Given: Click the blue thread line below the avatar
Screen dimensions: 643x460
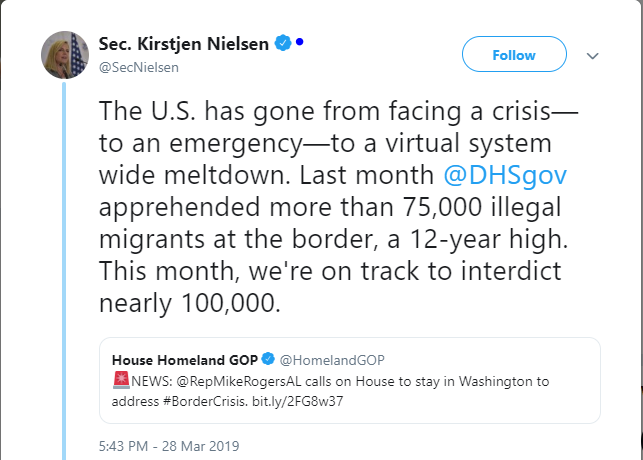Looking at the screenshot, I should pos(64,271).
